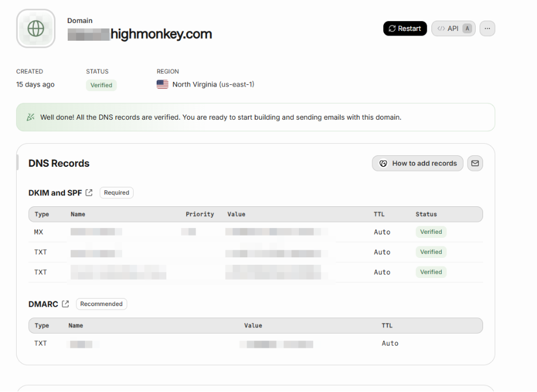Open the ellipsis more options menu
Screen dimensions: 537x392
pos(487,28)
